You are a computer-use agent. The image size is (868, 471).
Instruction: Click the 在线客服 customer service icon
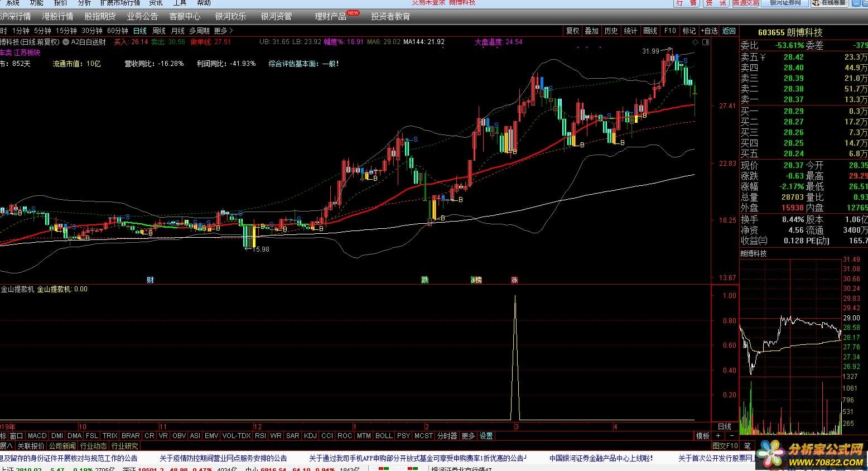[x=830, y=3]
